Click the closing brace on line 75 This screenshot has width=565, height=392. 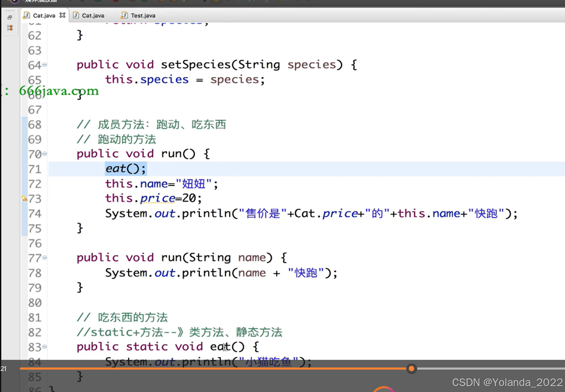[80, 228]
